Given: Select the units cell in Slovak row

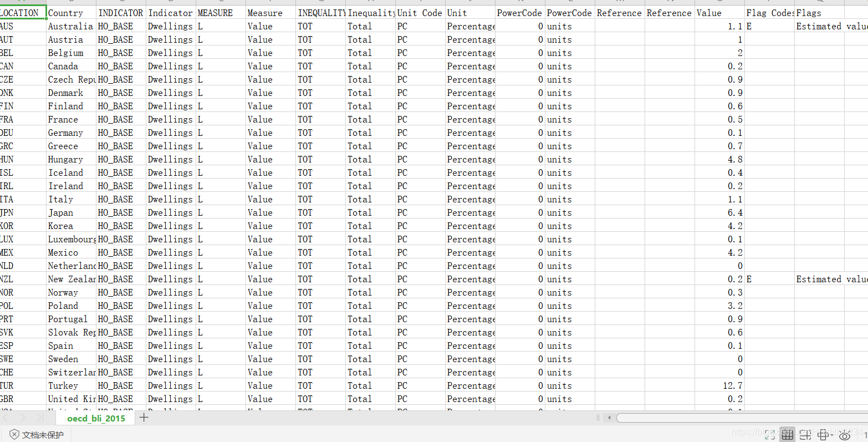Looking at the screenshot, I should coord(570,332).
